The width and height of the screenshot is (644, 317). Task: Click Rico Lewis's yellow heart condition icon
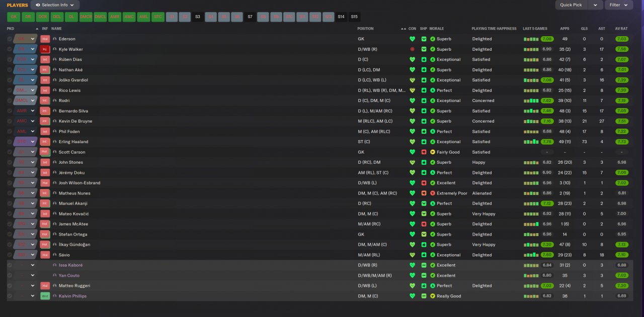(413, 90)
